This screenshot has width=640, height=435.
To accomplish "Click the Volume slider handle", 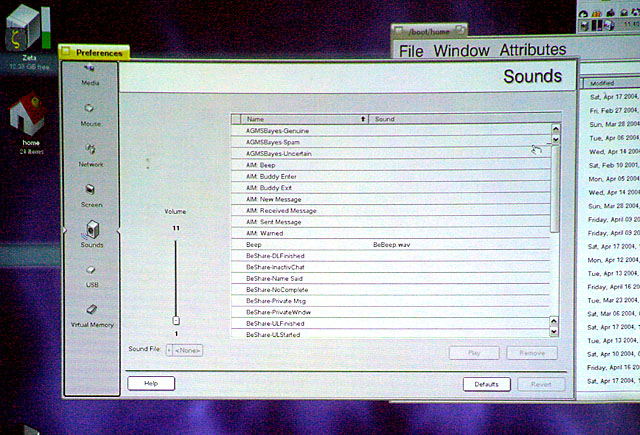I will pyautogui.click(x=176, y=320).
